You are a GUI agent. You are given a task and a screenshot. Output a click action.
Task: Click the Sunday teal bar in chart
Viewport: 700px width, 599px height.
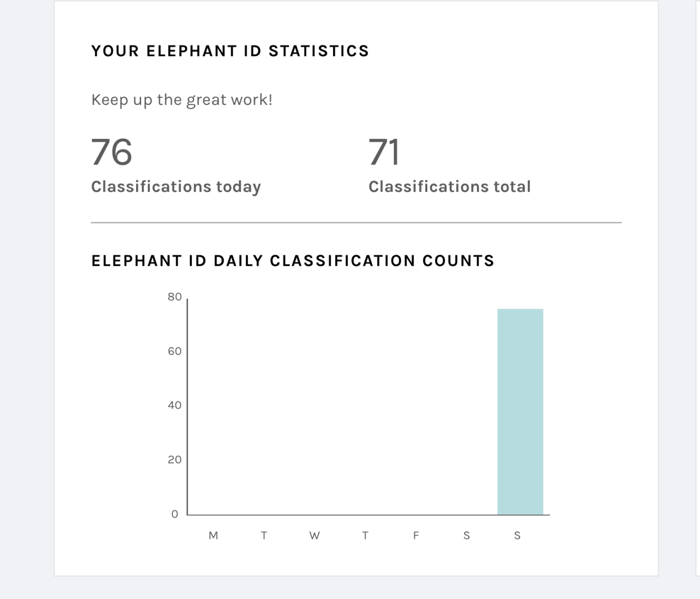pos(520,412)
